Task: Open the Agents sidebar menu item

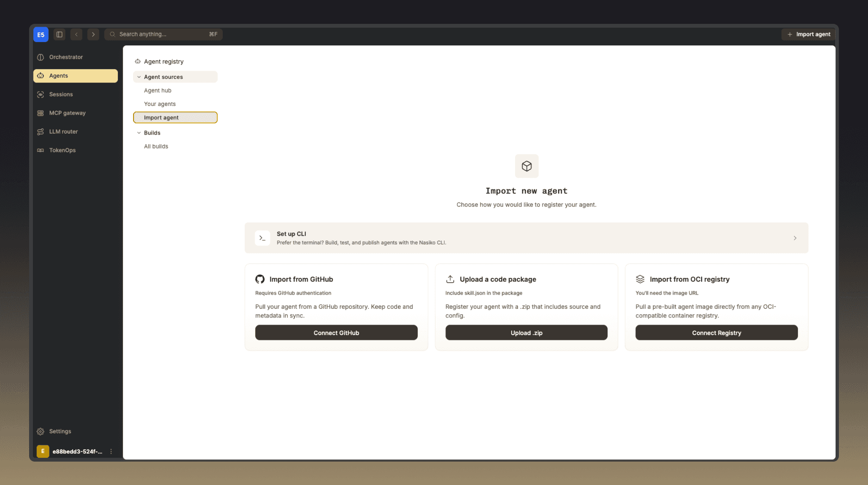Action: coord(75,76)
